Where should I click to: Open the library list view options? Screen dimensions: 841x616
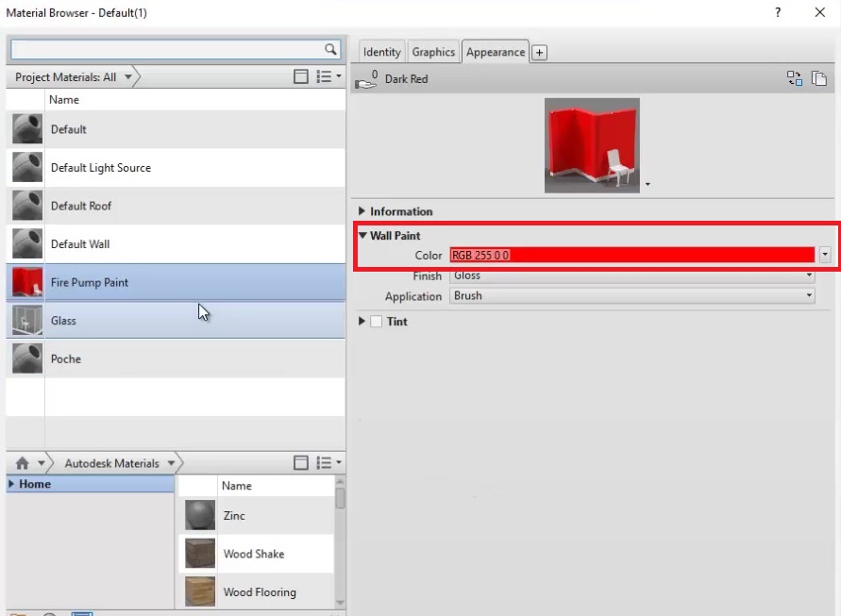pyautogui.click(x=328, y=462)
